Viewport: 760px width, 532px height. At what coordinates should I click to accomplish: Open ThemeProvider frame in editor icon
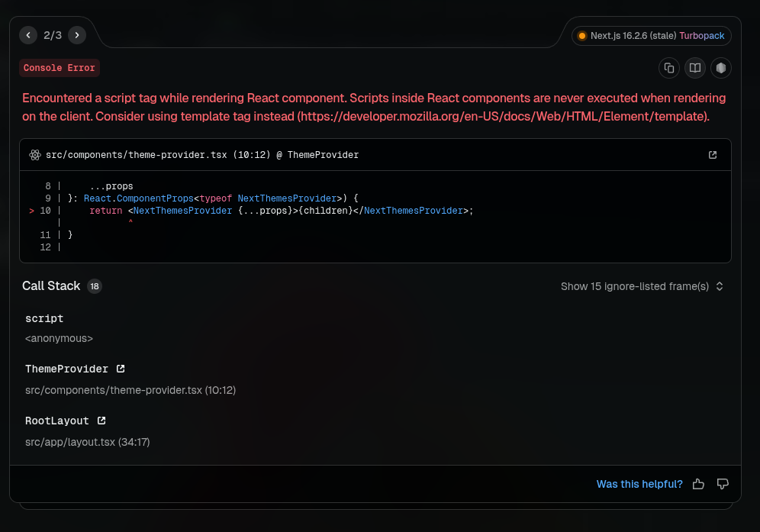coord(121,369)
